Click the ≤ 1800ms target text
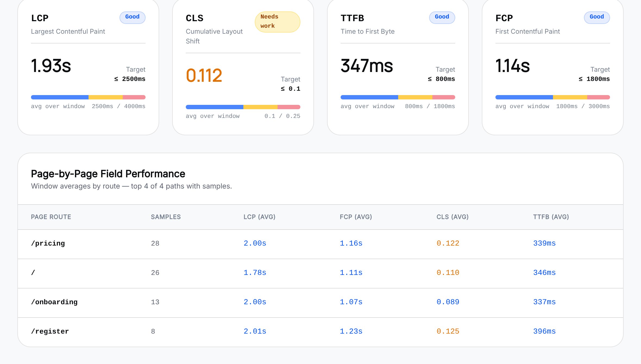641x364 pixels. coord(594,79)
